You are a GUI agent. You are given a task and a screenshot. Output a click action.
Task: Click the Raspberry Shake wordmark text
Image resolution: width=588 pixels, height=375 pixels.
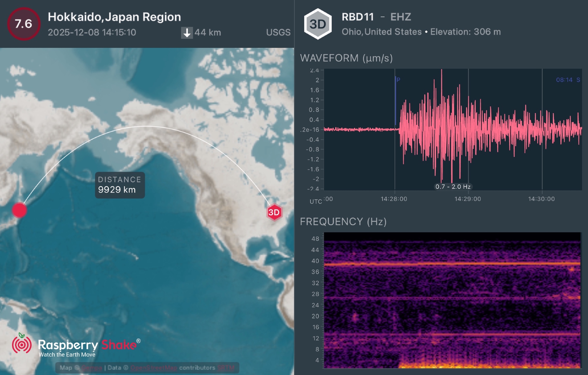[x=87, y=345]
